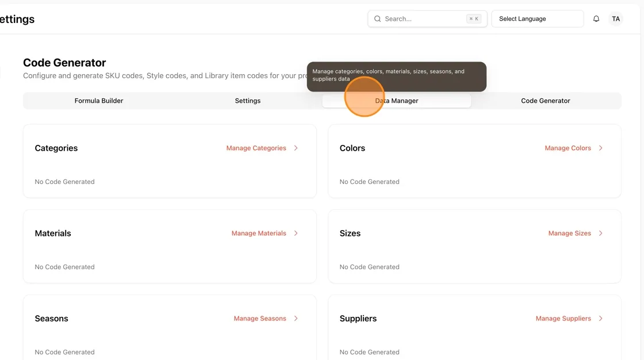Screen dimensions: 644x360
Task: Click "No Code Generated" in the Categories card
Action: pyautogui.click(x=64, y=182)
